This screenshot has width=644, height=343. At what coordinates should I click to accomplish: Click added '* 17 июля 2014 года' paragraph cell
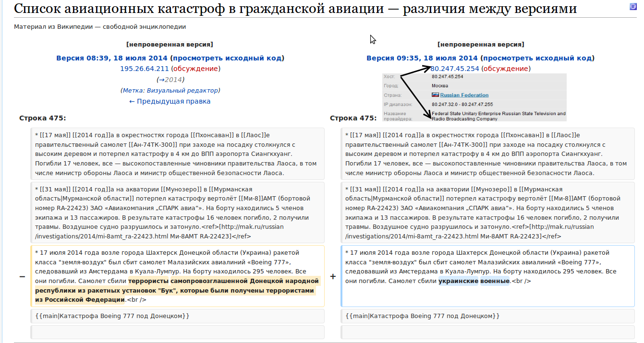(488, 276)
